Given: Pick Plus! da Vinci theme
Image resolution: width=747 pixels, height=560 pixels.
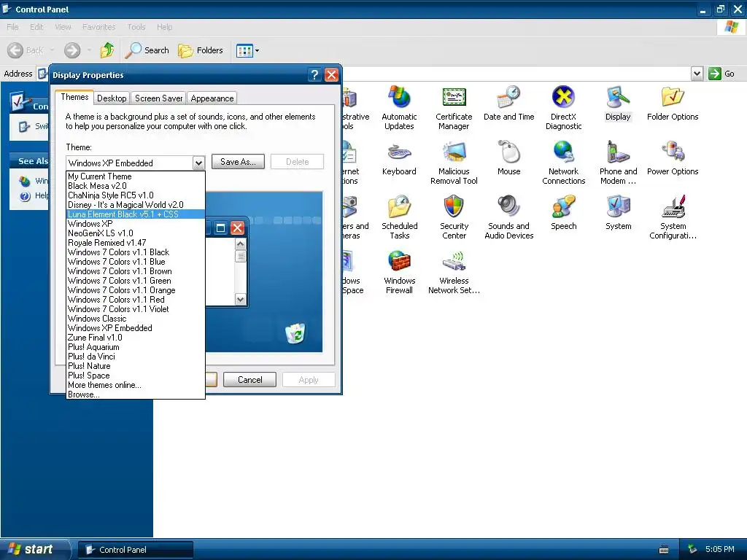Looking at the screenshot, I should click(x=135, y=357).
